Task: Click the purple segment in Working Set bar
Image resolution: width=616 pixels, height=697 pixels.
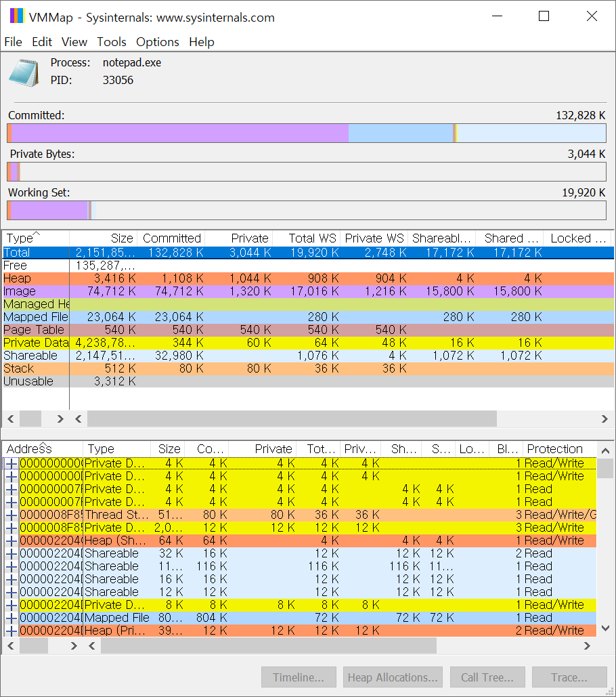Action: pyautogui.click(x=49, y=210)
